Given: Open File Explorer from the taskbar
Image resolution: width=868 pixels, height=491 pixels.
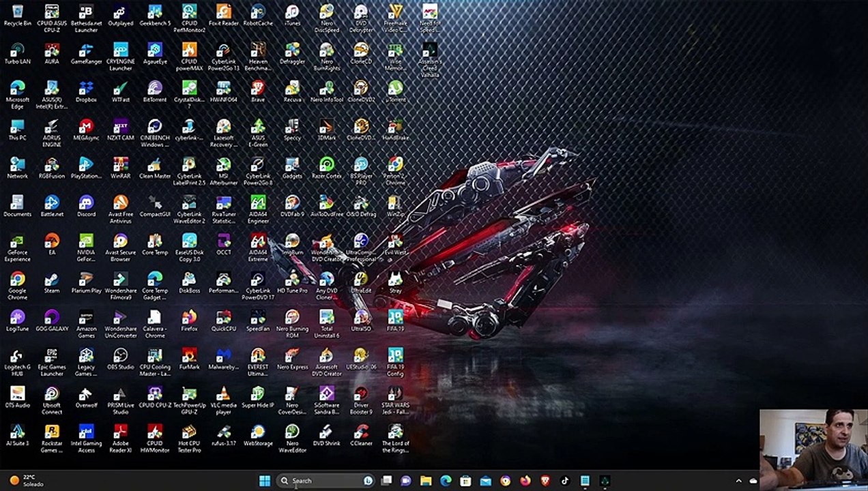Looking at the screenshot, I should tap(426, 481).
